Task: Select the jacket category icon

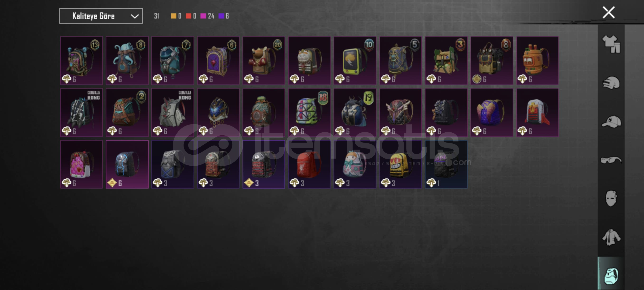Action: 611,237
